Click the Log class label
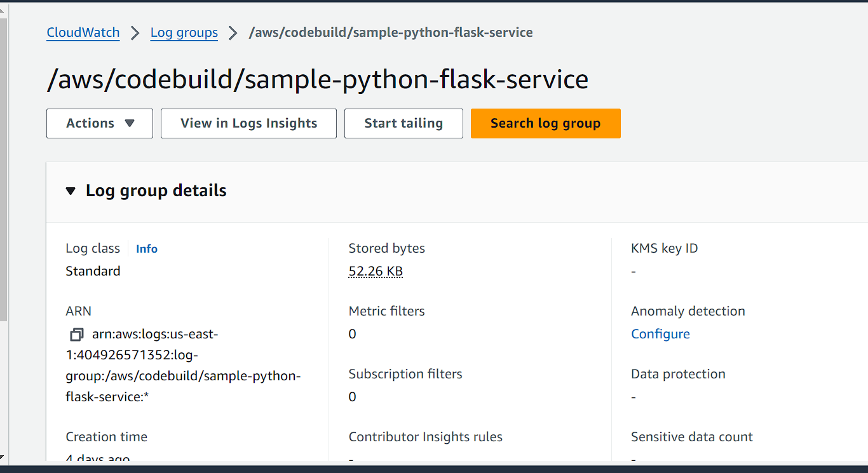Screen dimensions: 868x473 click(x=93, y=248)
